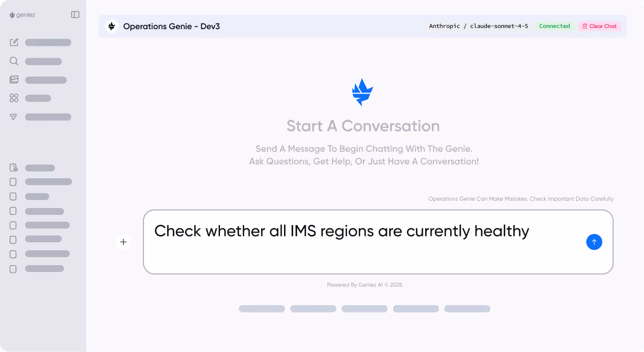Open the Anthropic / claude-sonnet-4-5 model selector
This screenshot has height=352, width=644.
[479, 26]
